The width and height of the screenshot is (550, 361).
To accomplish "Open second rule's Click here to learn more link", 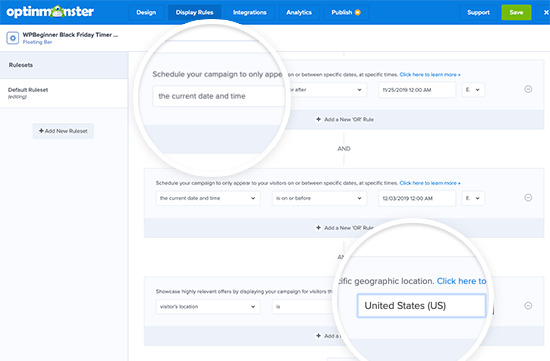I will 430,183.
